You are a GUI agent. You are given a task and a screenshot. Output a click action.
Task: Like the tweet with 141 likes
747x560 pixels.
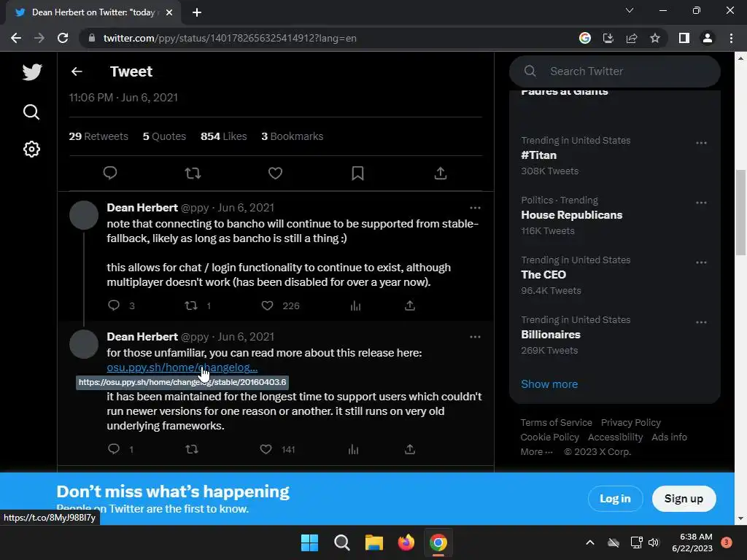pyautogui.click(x=266, y=448)
